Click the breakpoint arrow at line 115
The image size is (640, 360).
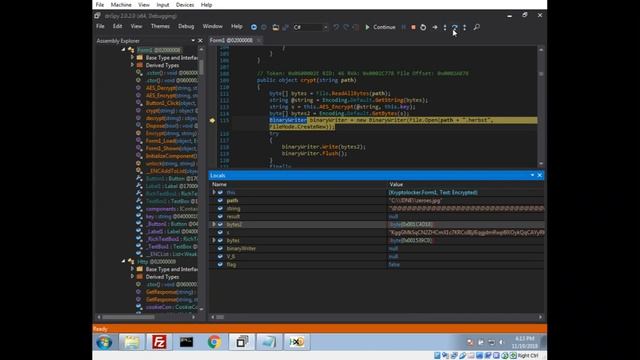[212, 120]
